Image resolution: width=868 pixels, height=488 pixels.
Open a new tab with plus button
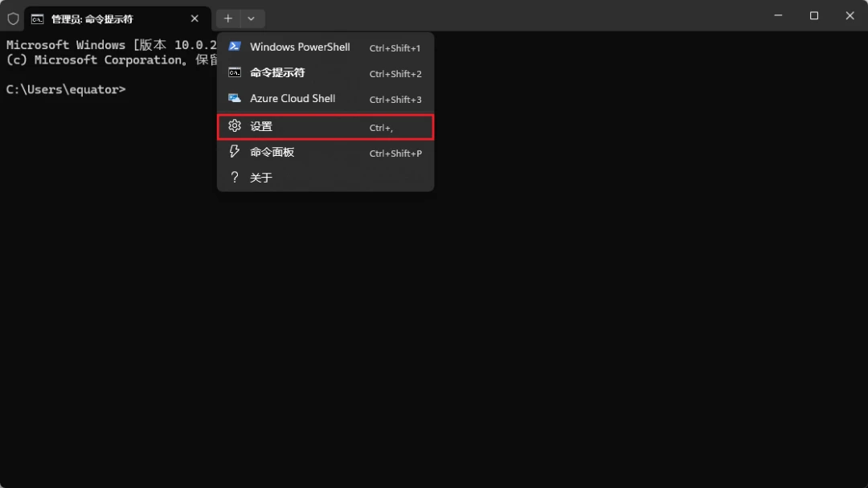(x=228, y=18)
